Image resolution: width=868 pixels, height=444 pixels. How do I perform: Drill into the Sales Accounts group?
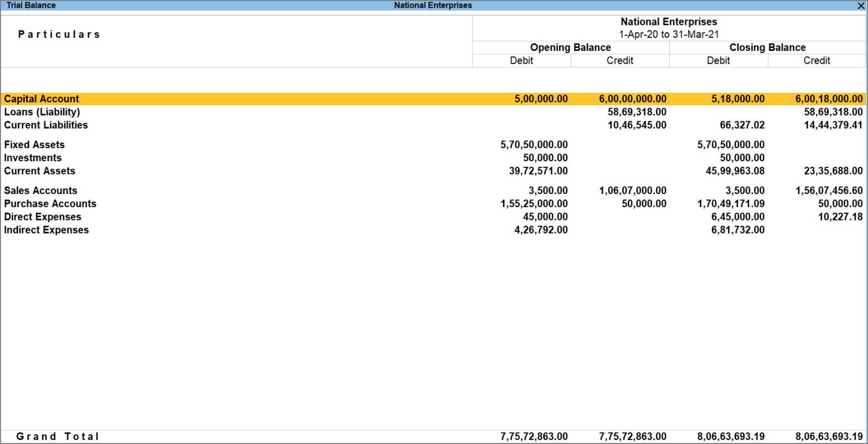[41, 190]
